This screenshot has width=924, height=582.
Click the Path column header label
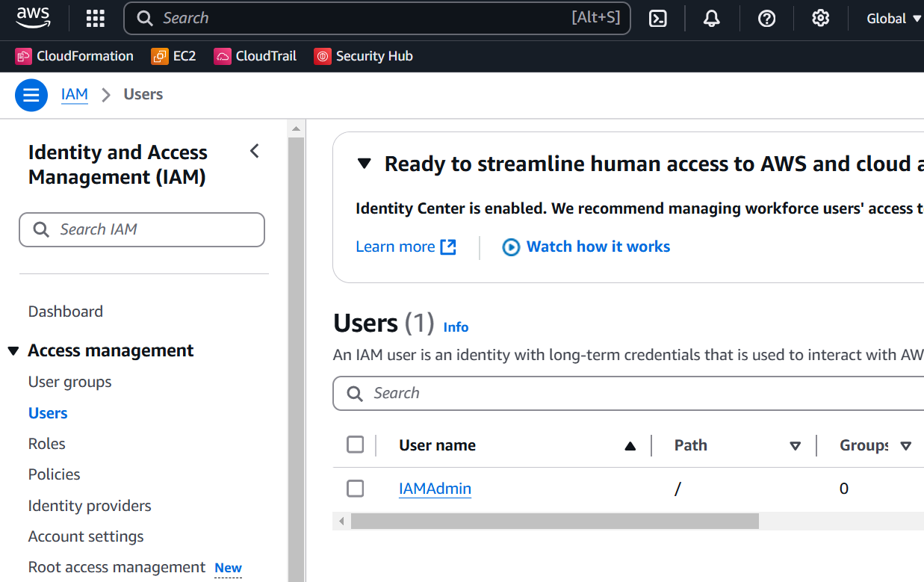[691, 445]
